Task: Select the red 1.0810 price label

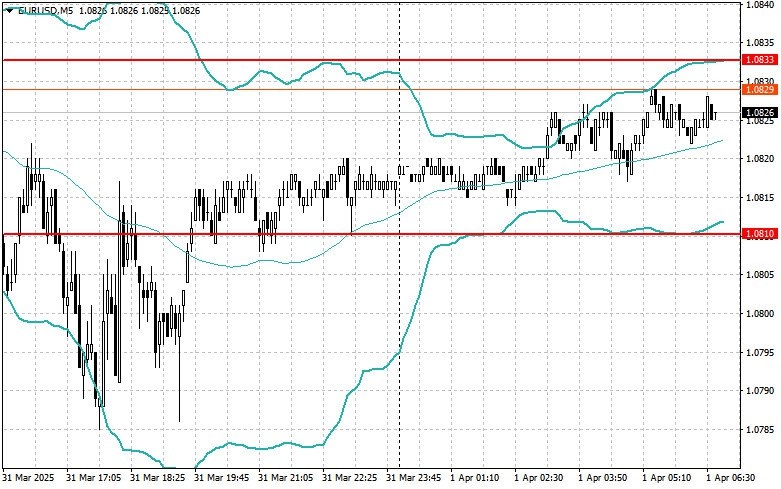Action: 759,234
